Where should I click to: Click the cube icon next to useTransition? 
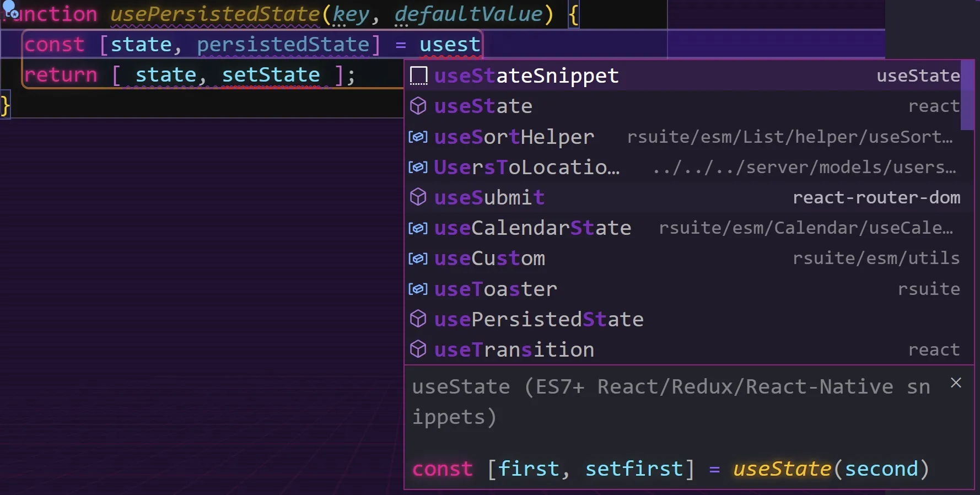[x=418, y=349]
